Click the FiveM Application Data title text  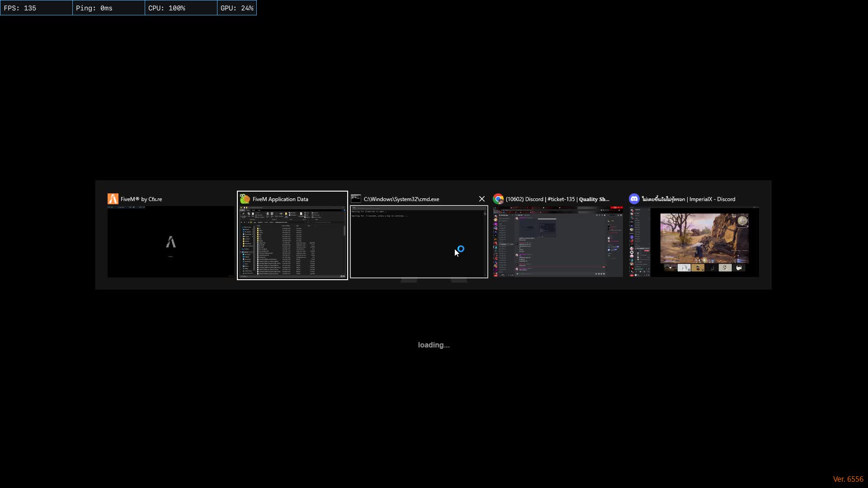[280, 199]
